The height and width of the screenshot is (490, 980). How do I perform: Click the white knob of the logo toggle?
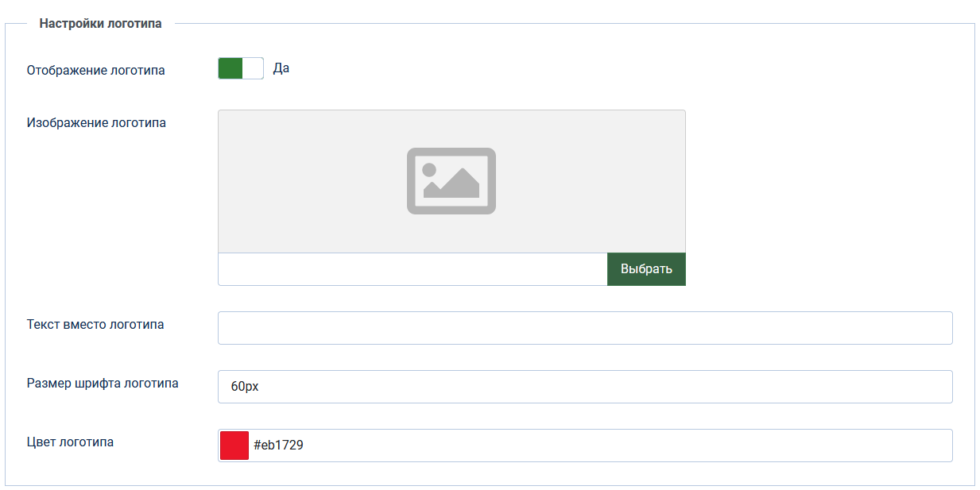(x=253, y=68)
